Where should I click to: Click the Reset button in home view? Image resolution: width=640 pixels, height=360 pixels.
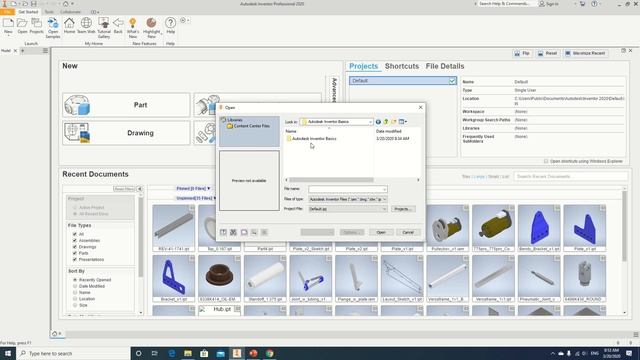point(547,53)
